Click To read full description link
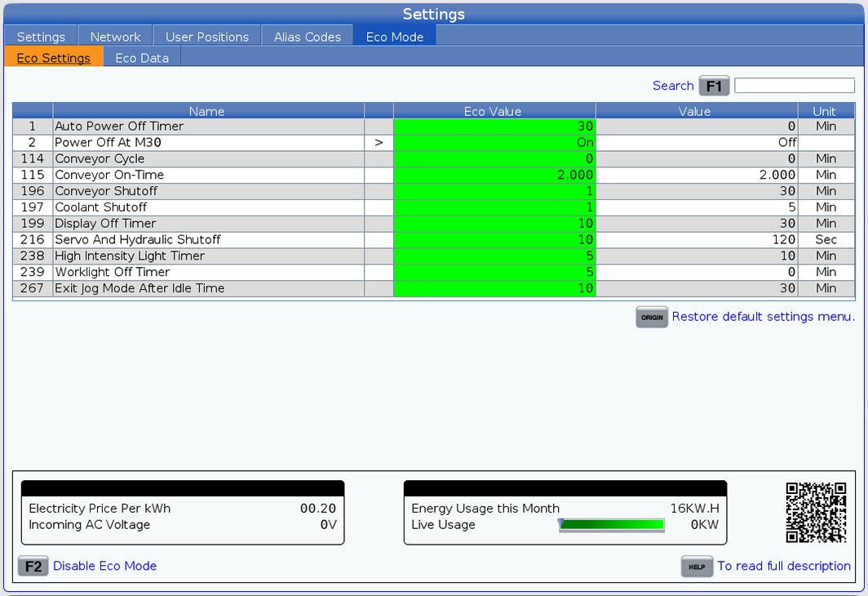Image resolution: width=868 pixels, height=596 pixels. (x=783, y=566)
